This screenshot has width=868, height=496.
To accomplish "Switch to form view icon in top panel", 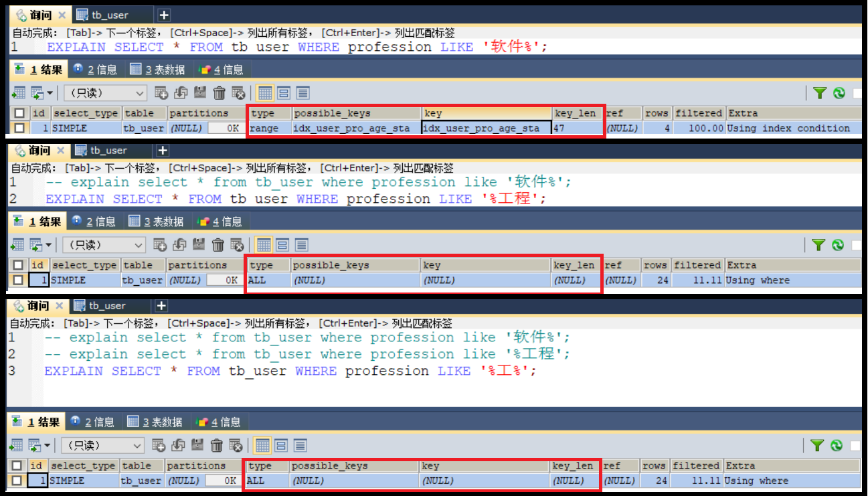I will pos(284,93).
